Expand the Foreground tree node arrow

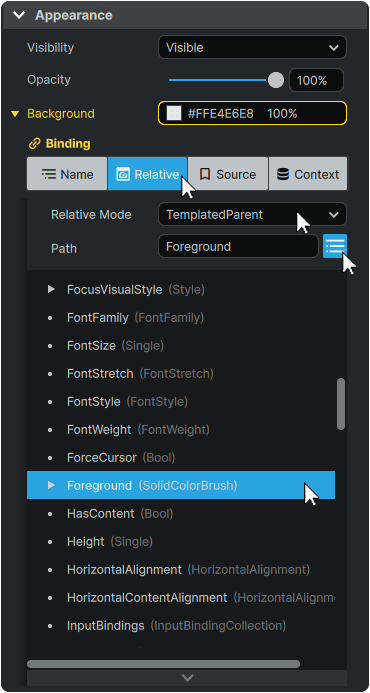[x=51, y=485]
